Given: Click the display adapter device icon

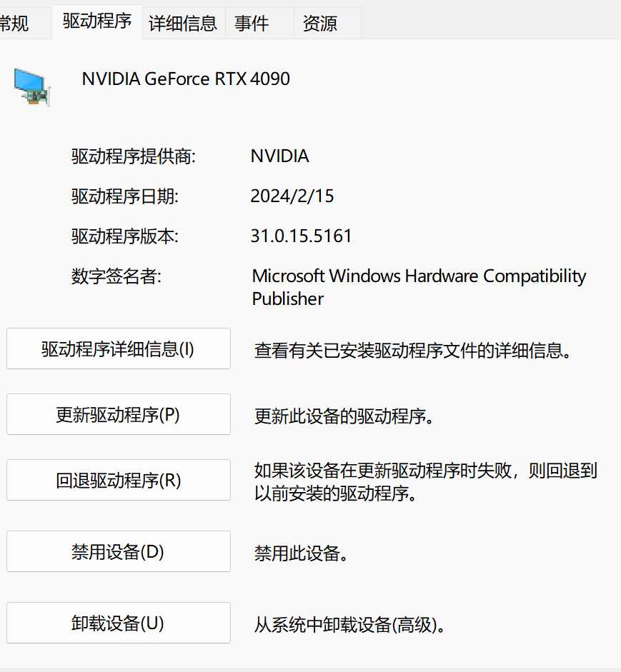Looking at the screenshot, I should pos(33,86).
